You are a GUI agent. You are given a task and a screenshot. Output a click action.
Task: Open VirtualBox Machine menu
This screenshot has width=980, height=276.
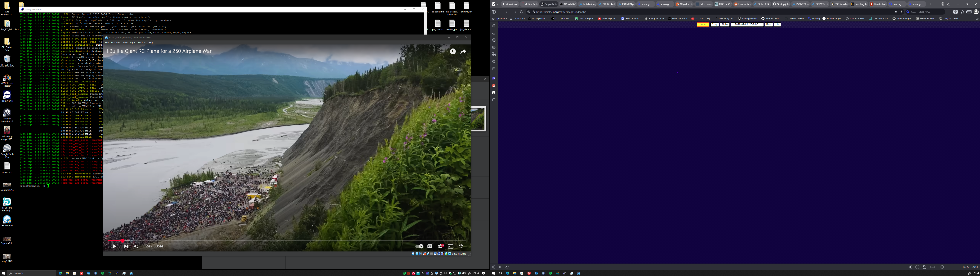(x=116, y=42)
